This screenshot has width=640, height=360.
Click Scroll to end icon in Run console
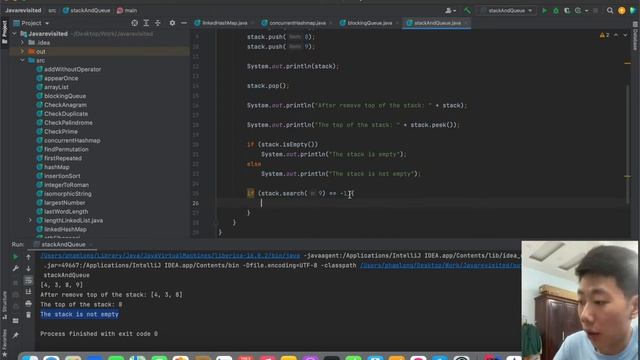click(x=29, y=292)
